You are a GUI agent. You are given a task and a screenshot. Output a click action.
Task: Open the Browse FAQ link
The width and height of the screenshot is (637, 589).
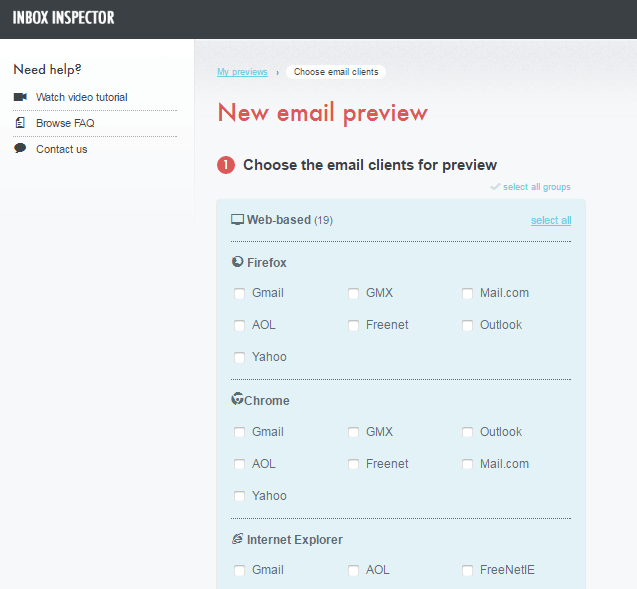65,123
